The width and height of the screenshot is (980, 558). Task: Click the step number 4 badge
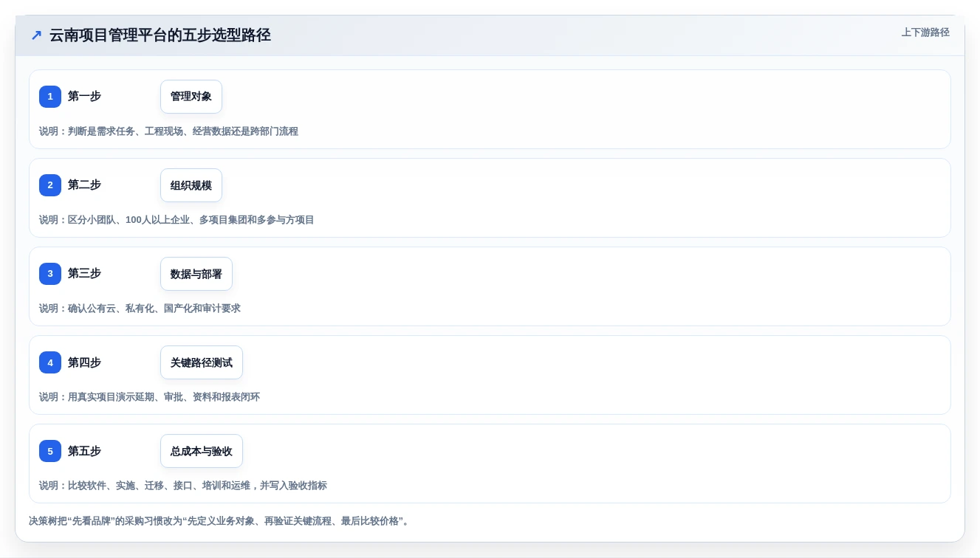(x=50, y=362)
